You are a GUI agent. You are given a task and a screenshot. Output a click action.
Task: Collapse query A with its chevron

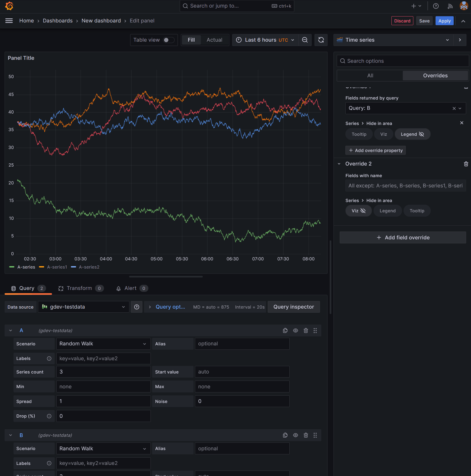point(11,330)
